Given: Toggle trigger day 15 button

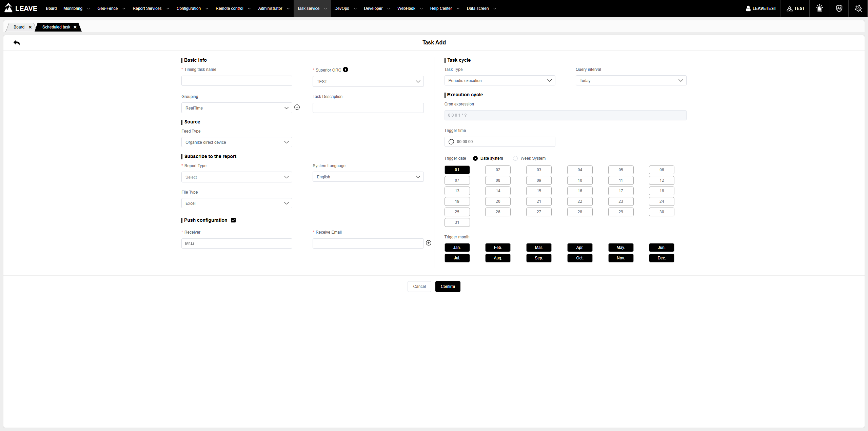Looking at the screenshot, I should [539, 191].
